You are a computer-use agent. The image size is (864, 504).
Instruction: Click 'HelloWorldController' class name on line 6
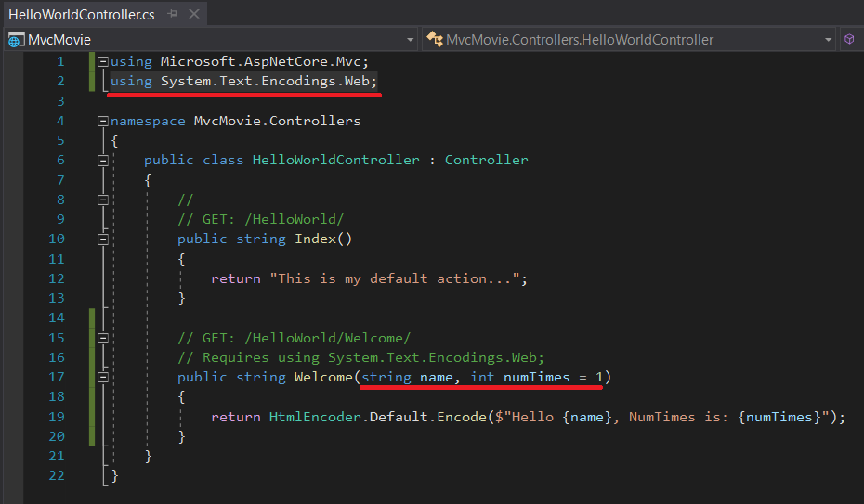point(335,161)
